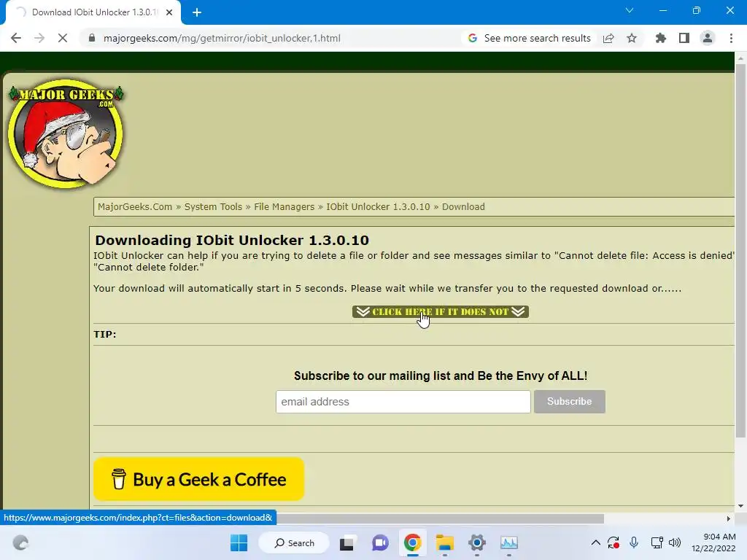
Task: Click the horizontal scrollbar thumb
Action: pos(440,518)
